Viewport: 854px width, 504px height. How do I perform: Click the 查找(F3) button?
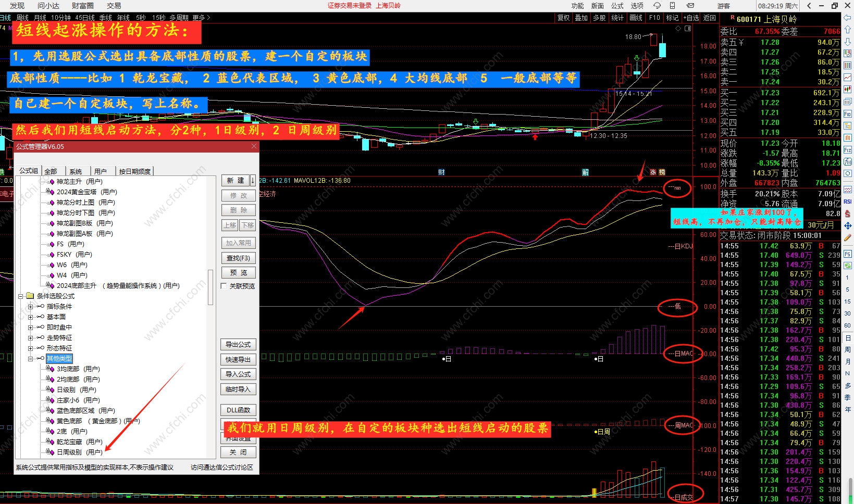[238, 258]
